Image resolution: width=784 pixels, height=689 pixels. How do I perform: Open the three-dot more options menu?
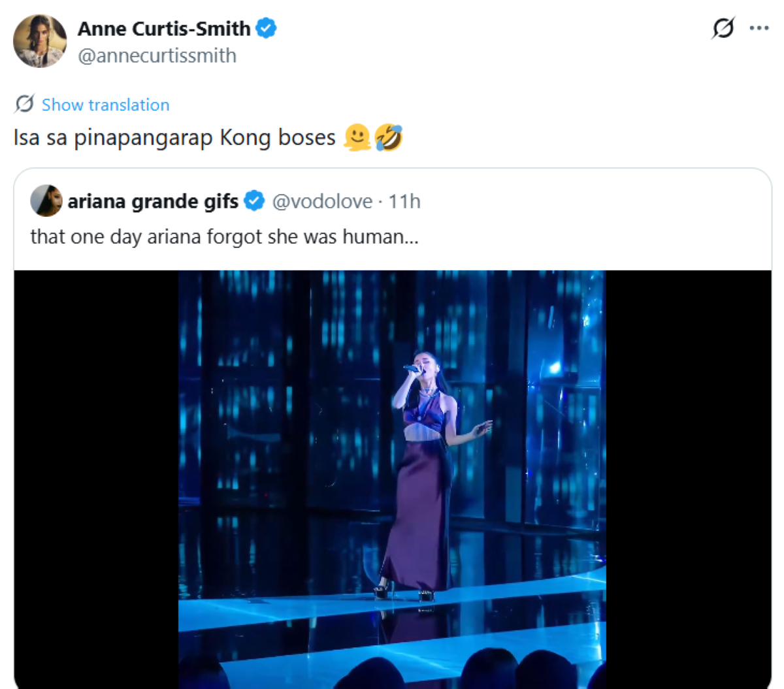click(759, 28)
